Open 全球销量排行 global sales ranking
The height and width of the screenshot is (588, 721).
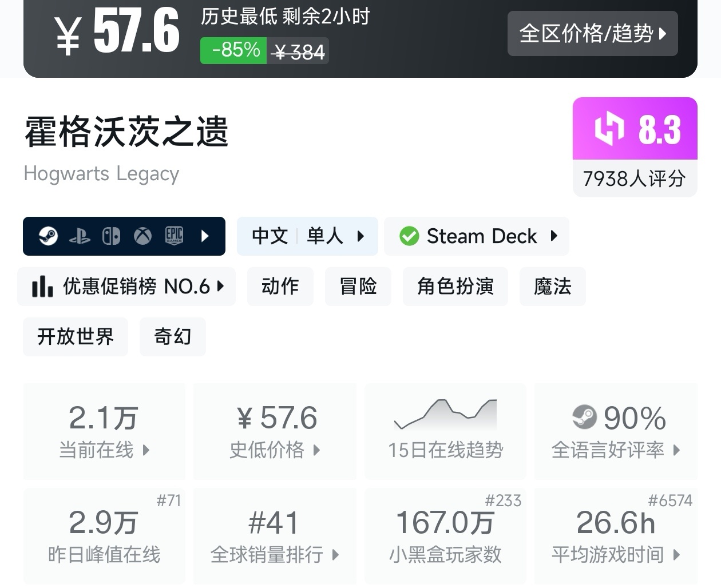click(275, 536)
